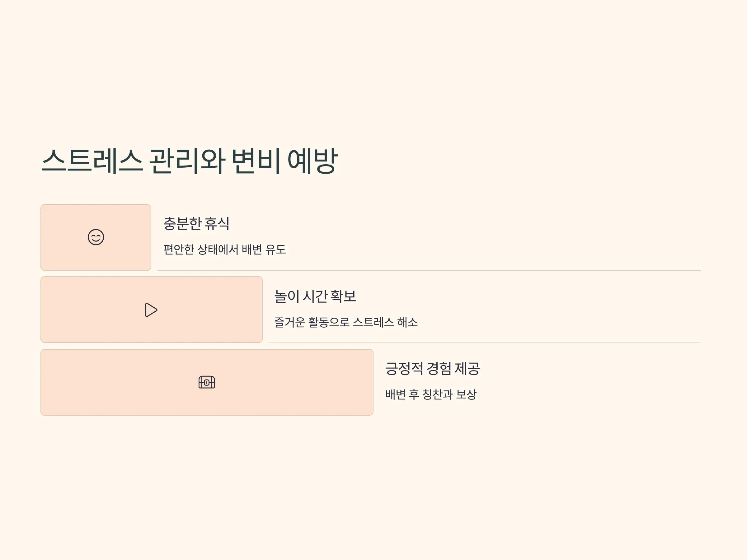The image size is (747, 560).
Task: Click the word 활동으로 in the second description
Action: 329,322
